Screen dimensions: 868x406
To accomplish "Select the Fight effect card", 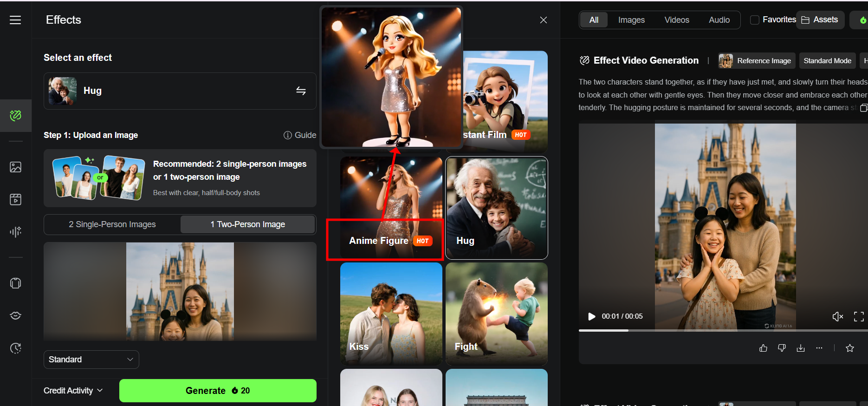I will [x=497, y=314].
